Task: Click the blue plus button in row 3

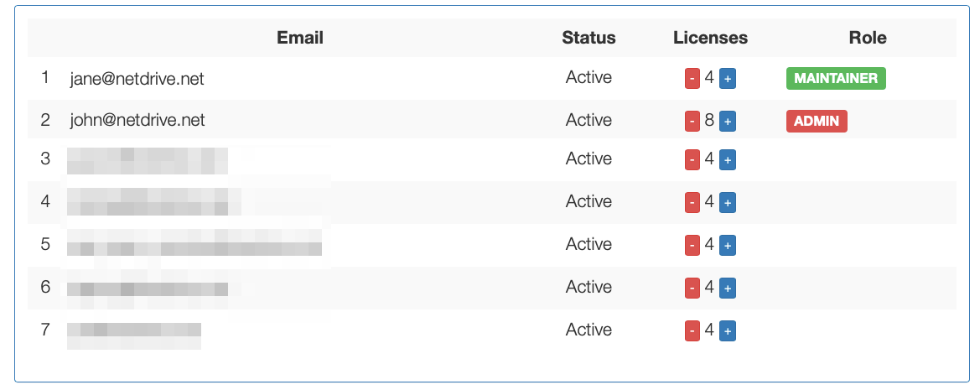Action: click(728, 160)
